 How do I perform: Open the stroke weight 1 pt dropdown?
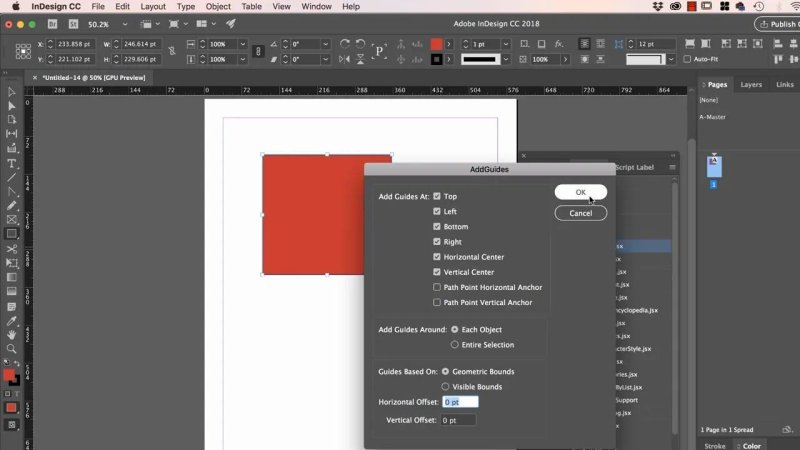pos(506,44)
